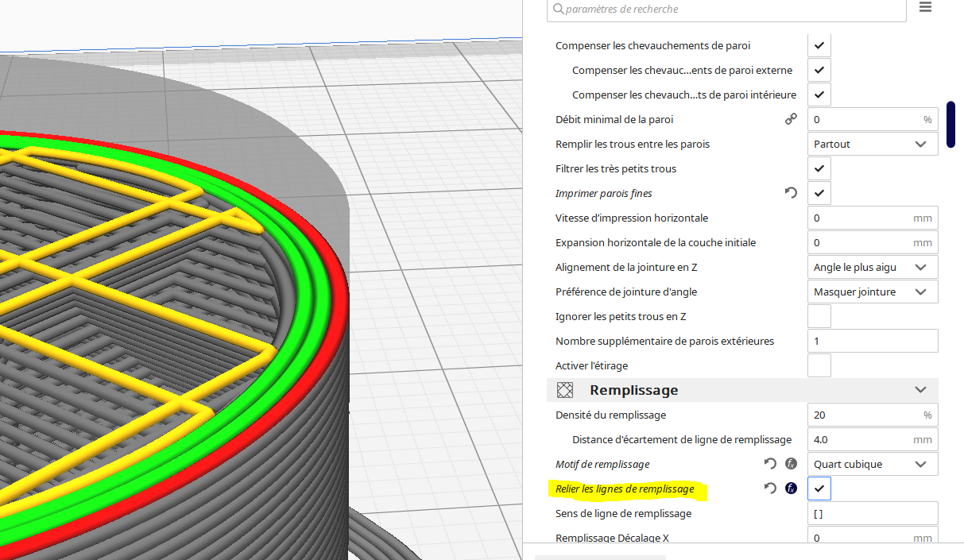964x560 pixels.
Task: Open Alignement de la jointure en Z dropdown
Action: tap(873, 267)
